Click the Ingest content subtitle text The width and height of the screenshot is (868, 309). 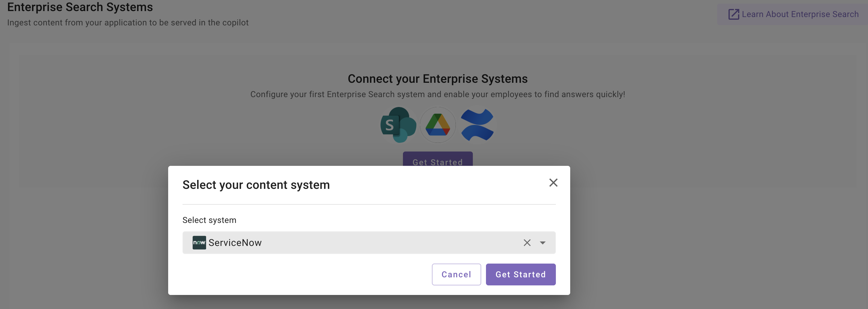tap(128, 23)
